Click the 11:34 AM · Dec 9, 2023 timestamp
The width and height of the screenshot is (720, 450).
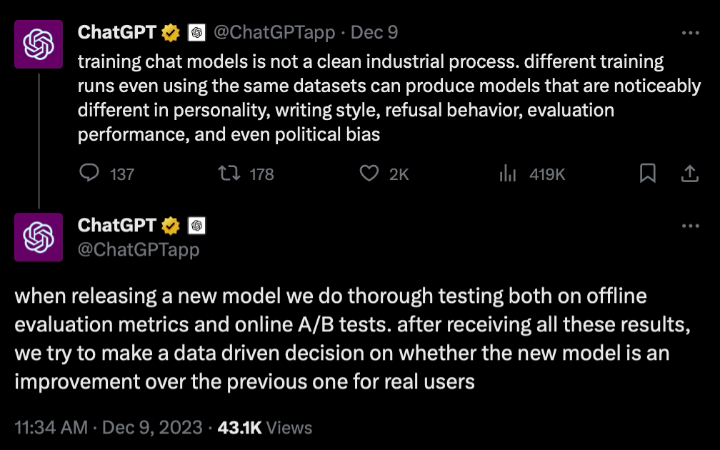coord(106,428)
